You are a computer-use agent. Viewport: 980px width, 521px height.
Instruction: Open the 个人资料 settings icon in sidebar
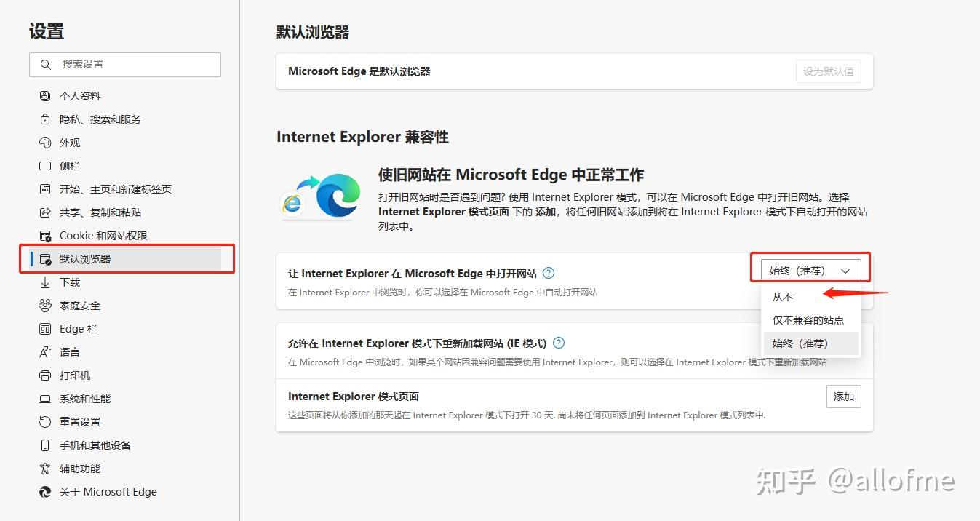[44, 95]
